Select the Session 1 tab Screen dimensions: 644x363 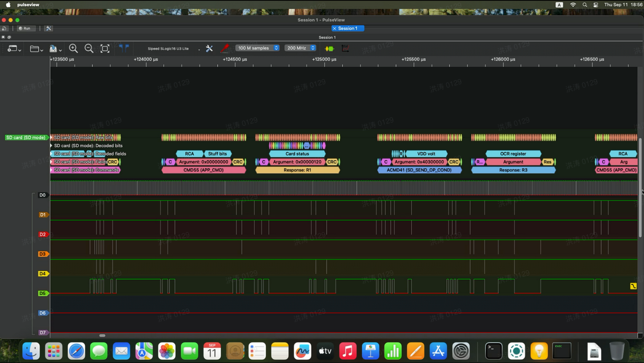pyautogui.click(x=348, y=28)
